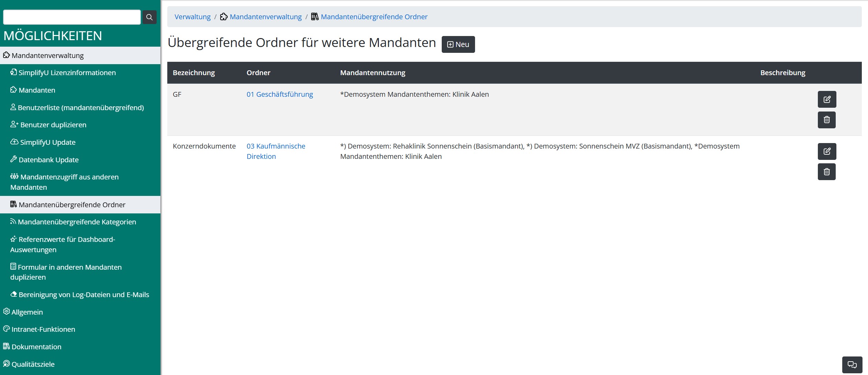Open Datenbank Update page
The width and height of the screenshot is (868, 375).
[48, 160]
